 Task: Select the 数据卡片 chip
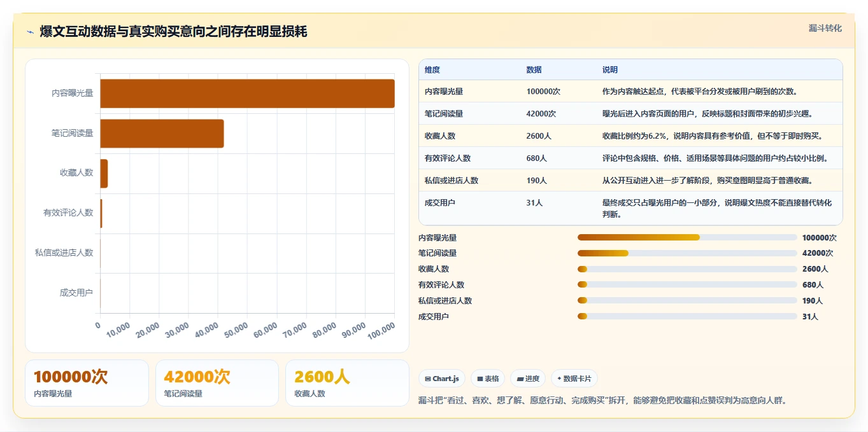click(574, 379)
